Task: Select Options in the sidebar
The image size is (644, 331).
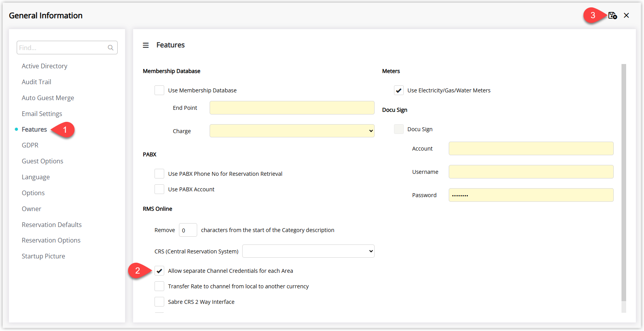Action: tap(33, 193)
